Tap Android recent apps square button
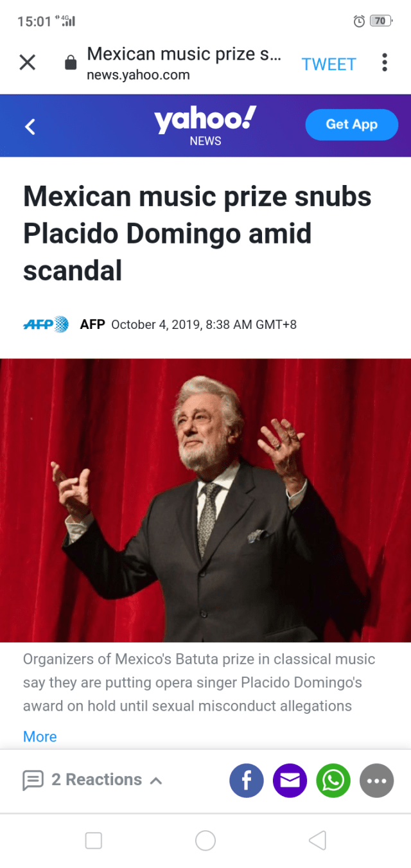411x868 pixels. click(94, 840)
